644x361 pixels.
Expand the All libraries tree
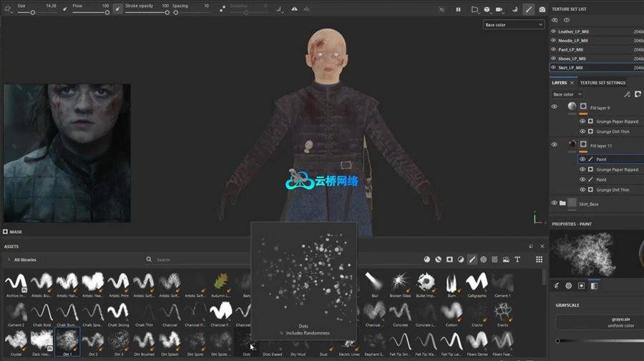[x=9, y=259]
